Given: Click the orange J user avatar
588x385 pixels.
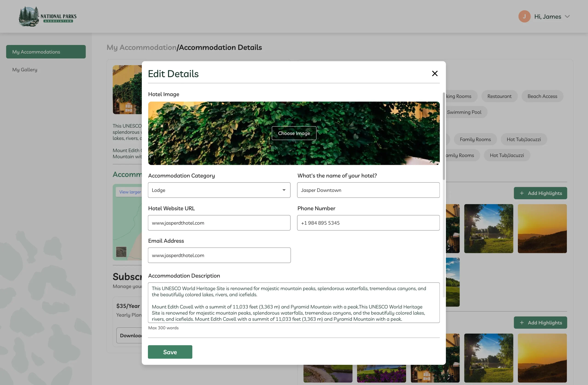Looking at the screenshot, I should (x=524, y=16).
